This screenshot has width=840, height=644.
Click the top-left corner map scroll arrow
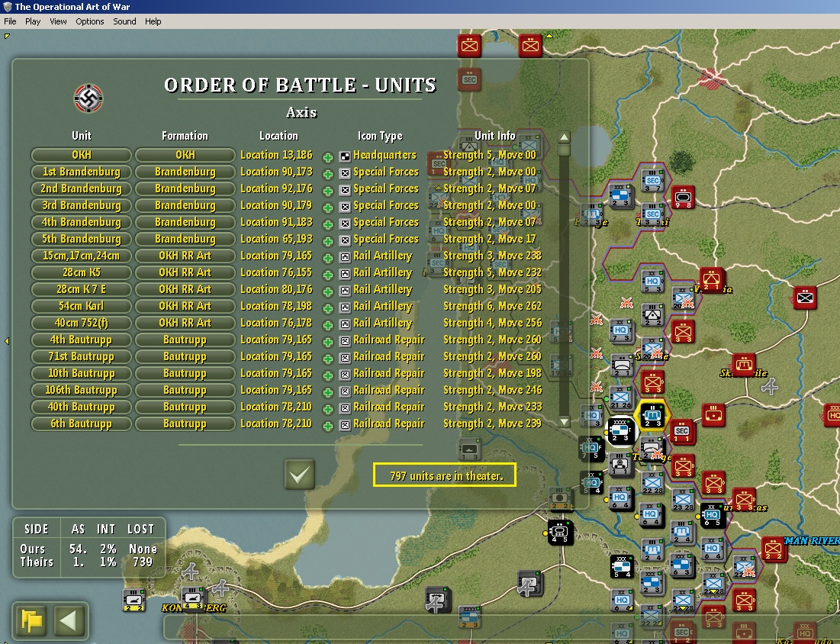(7, 36)
